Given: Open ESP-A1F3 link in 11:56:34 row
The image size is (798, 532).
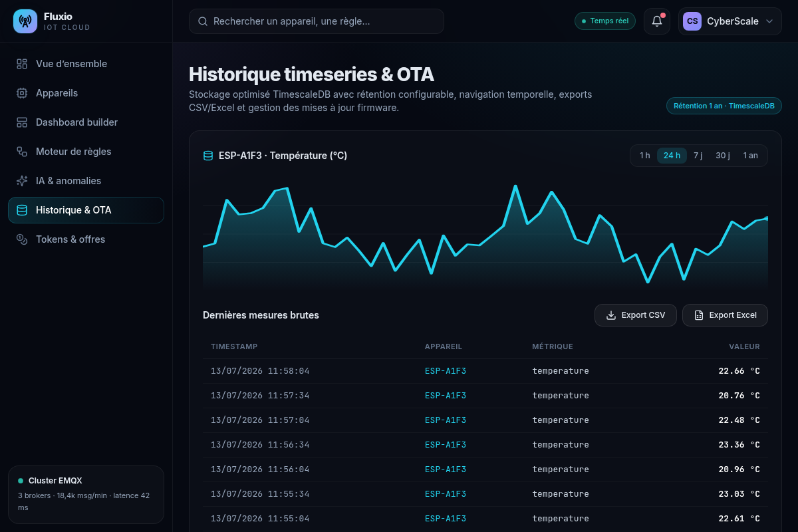Looking at the screenshot, I should [446, 445].
